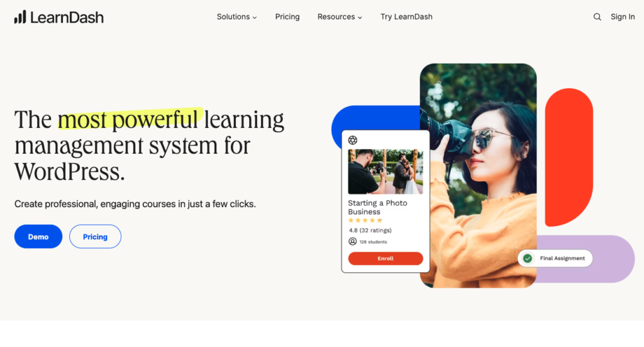This screenshot has height=347, width=644.
Task: Expand the Resources dropdown chevron
Action: coord(360,18)
